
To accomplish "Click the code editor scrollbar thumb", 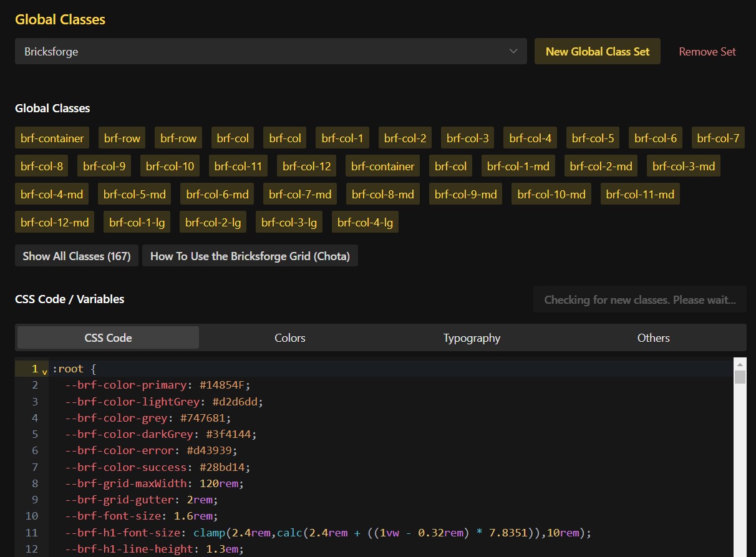I will pos(740,377).
